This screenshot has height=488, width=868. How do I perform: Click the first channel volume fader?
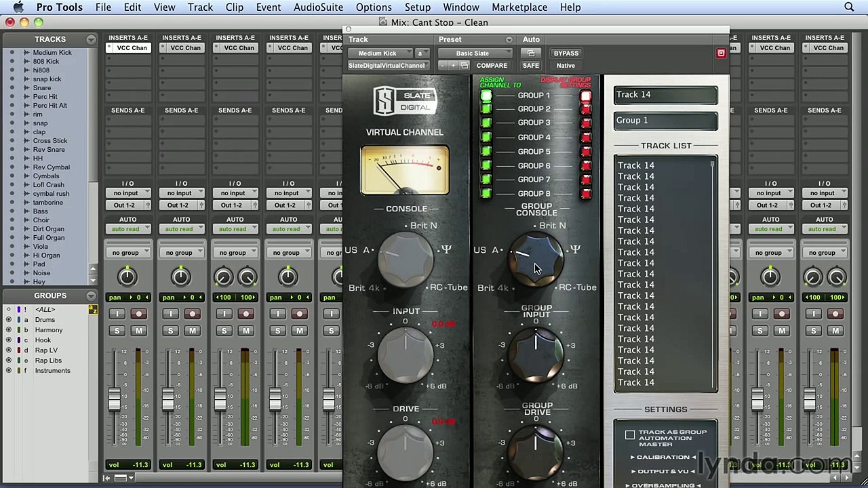(x=115, y=400)
